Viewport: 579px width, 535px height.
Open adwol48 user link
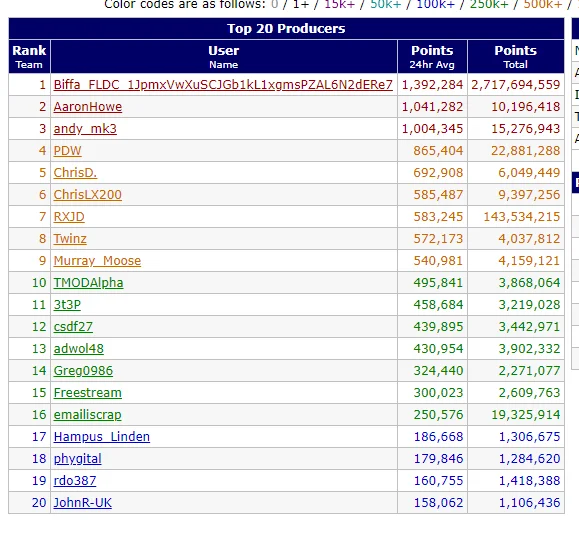tap(79, 349)
